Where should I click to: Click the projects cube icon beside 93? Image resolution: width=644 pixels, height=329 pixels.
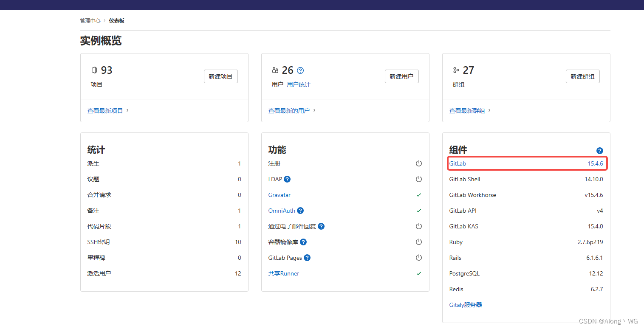click(x=94, y=70)
